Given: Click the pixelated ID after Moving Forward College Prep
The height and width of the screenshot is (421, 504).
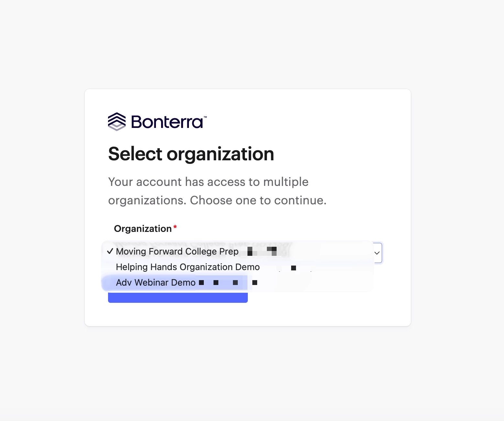Looking at the screenshot, I should 262,251.
